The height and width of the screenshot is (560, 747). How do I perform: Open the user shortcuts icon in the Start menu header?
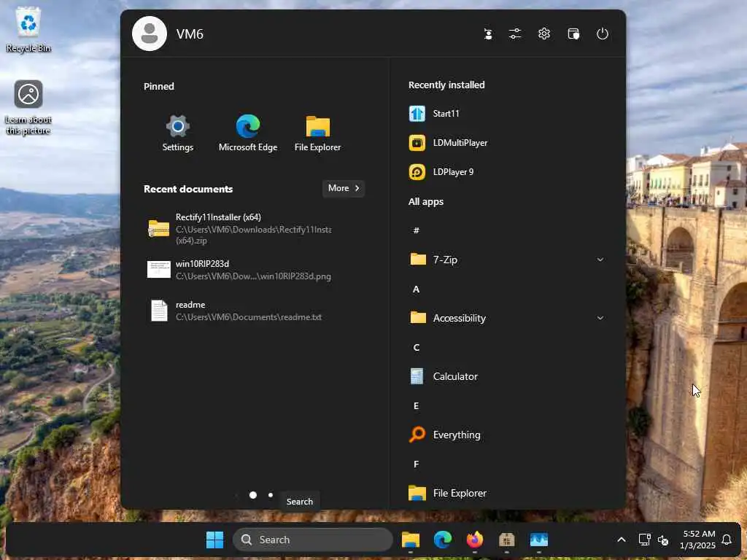[488, 34]
